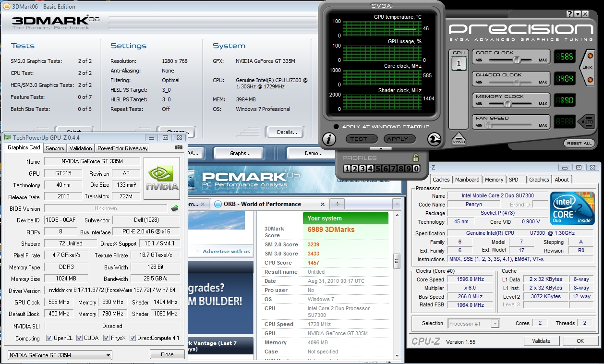The image size is (604, 364).
Task: Select the ORB World of Performance tab
Action: (x=270, y=204)
